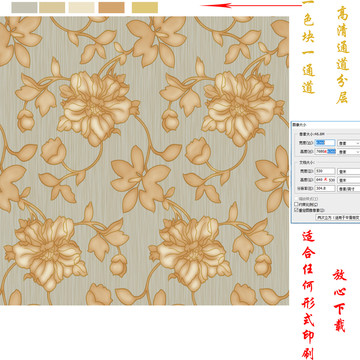The width and height of the screenshot is (360, 360).
Task: Select the golden yellow color swatch
Action: [145, 7]
